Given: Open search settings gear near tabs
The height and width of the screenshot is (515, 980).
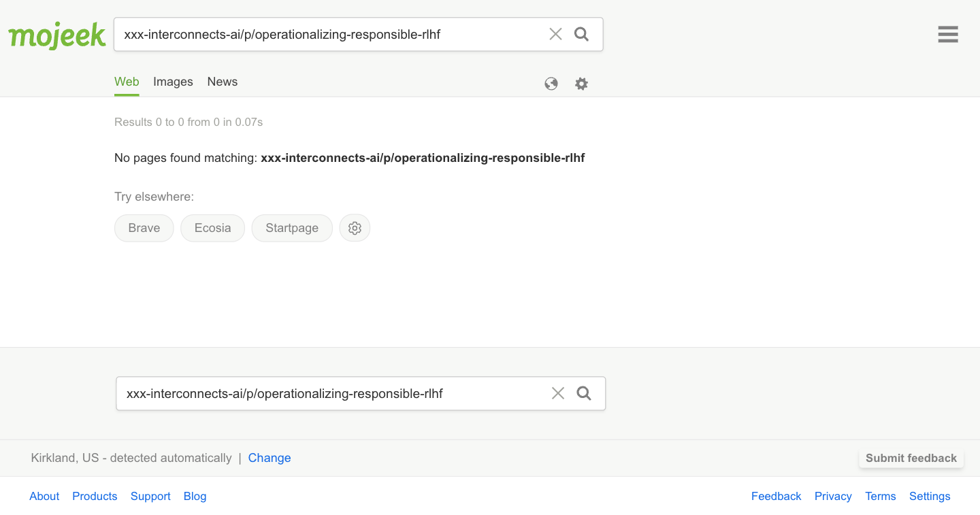Looking at the screenshot, I should pos(581,84).
